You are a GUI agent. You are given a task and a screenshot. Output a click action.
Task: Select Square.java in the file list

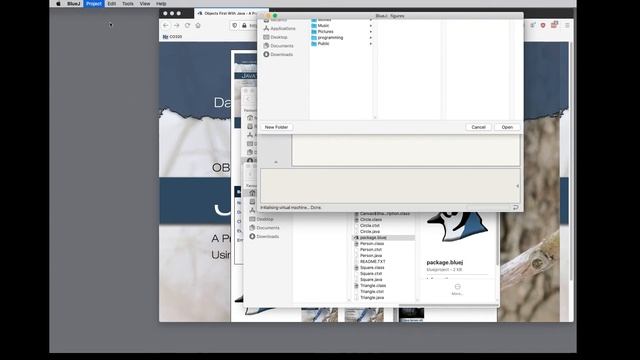coord(371,280)
